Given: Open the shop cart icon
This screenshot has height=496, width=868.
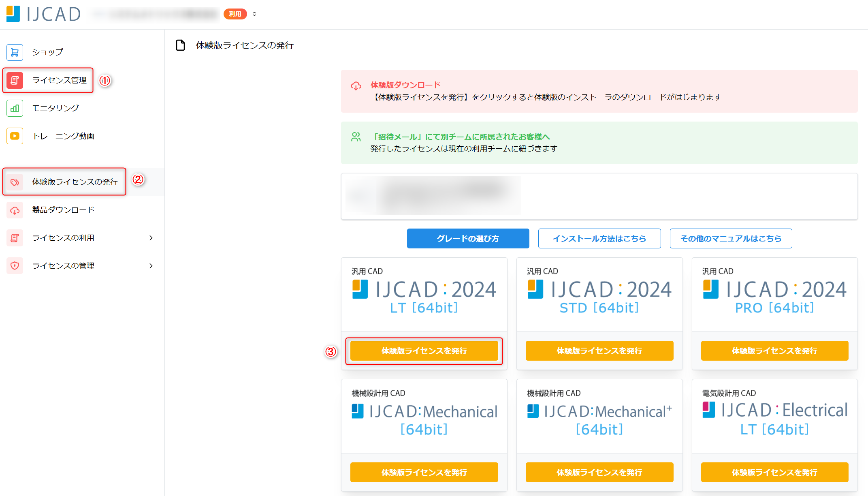Looking at the screenshot, I should (x=15, y=52).
